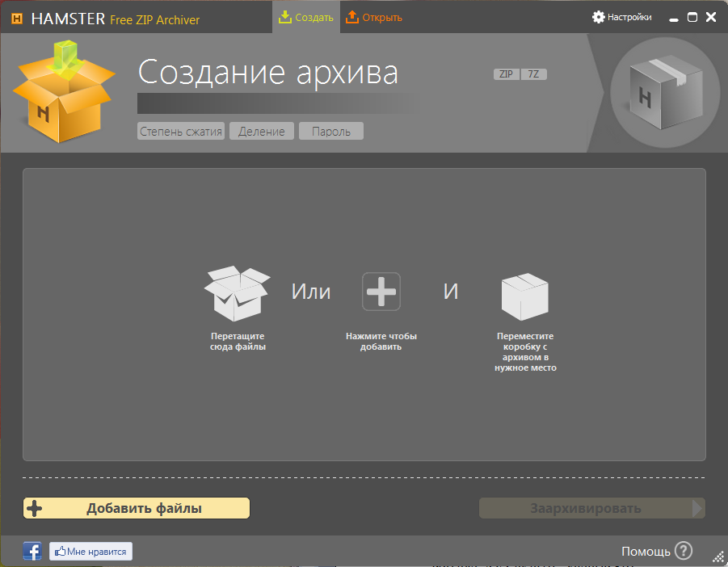Open the Деление split options
The height and width of the screenshot is (567, 728).
262,132
